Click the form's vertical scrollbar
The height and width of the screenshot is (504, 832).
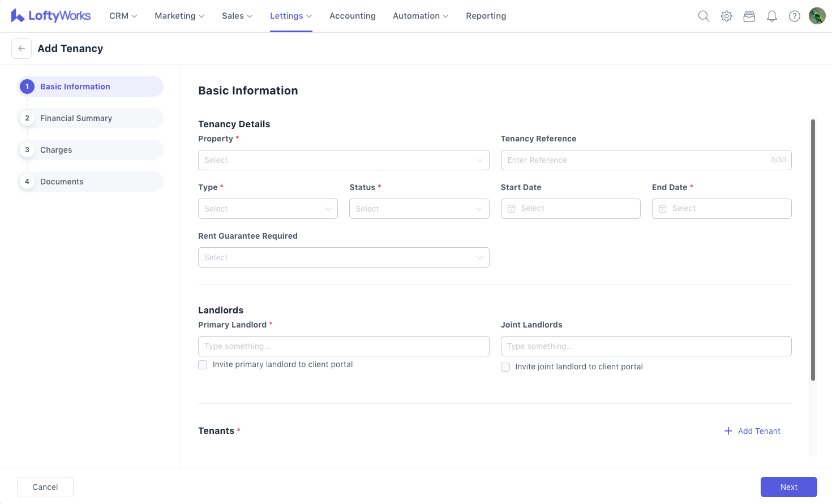click(x=813, y=249)
